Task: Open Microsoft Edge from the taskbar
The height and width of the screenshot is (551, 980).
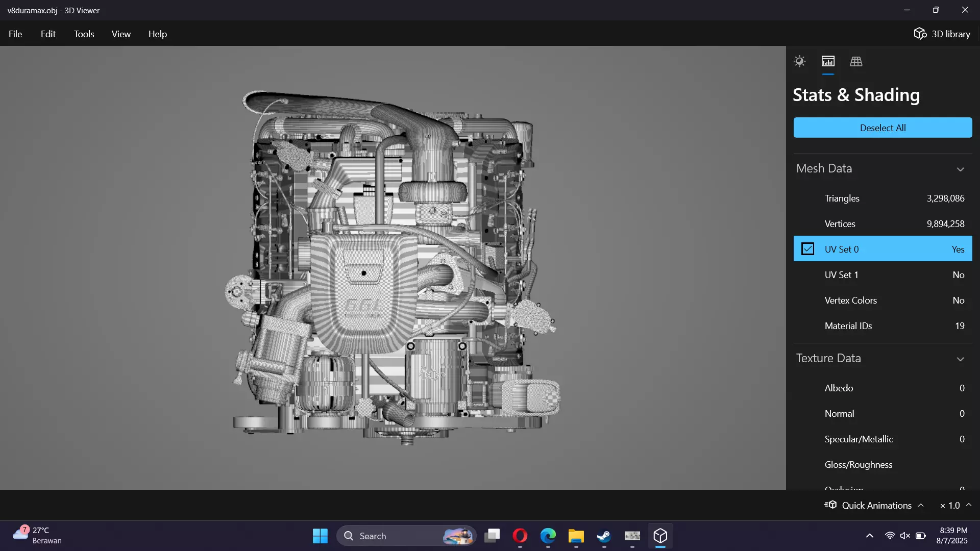Action: click(x=548, y=536)
